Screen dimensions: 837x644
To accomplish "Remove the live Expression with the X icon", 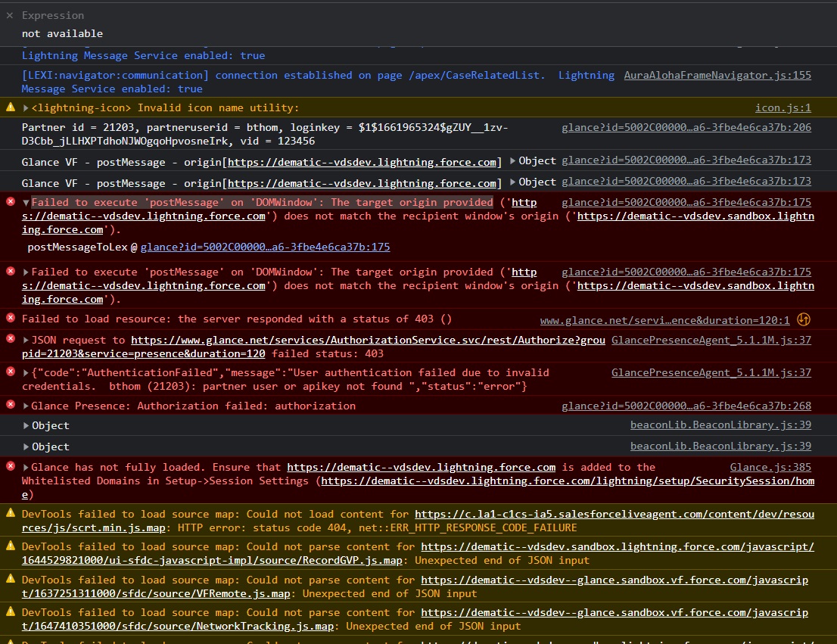I will coord(10,15).
